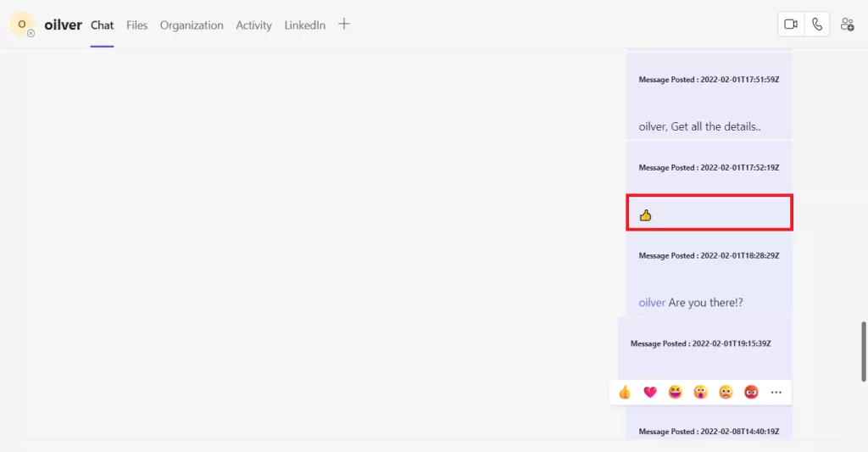
Task: Click timestamp 2022-02-01T17:51:59Z
Action: (739, 79)
